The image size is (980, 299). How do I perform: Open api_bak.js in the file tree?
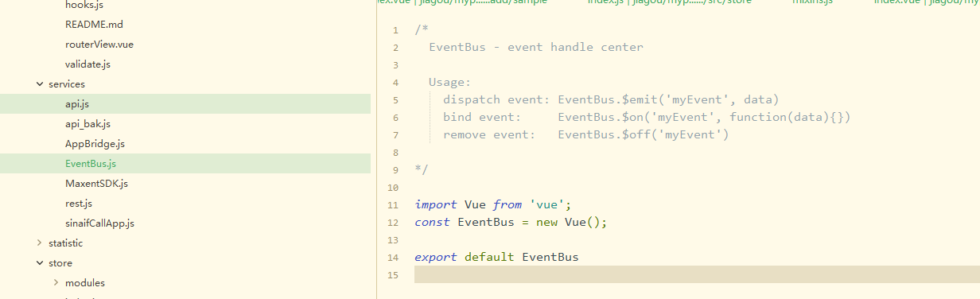click(x=87, y=123)
